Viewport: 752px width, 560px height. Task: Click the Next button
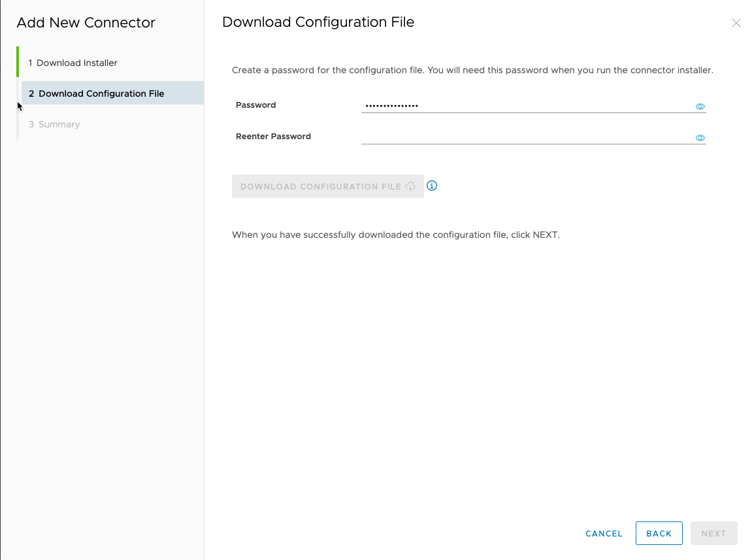713,533
